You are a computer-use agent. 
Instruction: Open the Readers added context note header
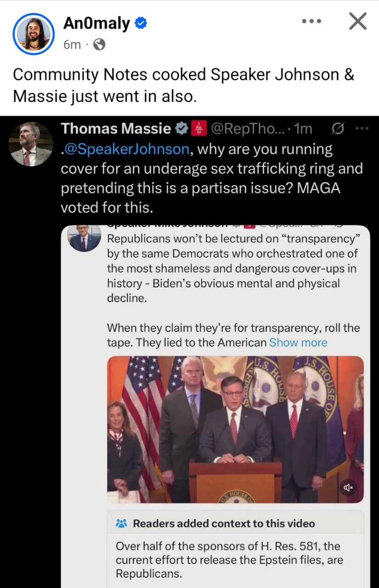point(224,523)
